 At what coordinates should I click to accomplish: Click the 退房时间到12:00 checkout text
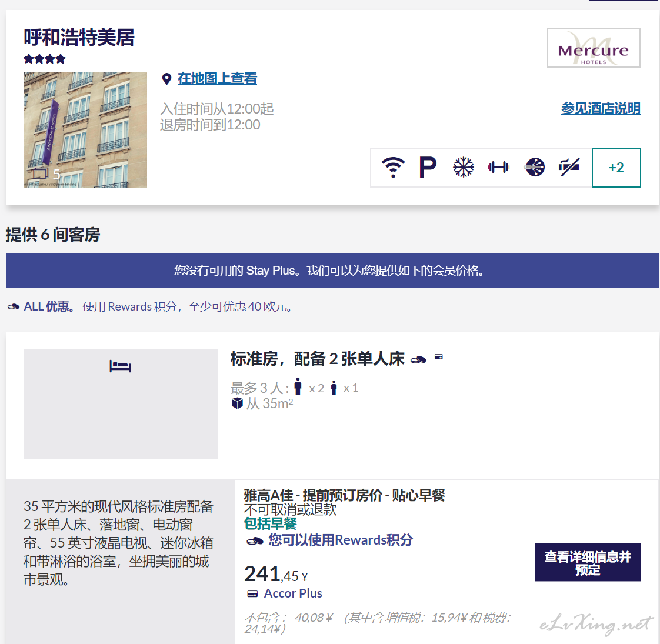pos(210,125)
